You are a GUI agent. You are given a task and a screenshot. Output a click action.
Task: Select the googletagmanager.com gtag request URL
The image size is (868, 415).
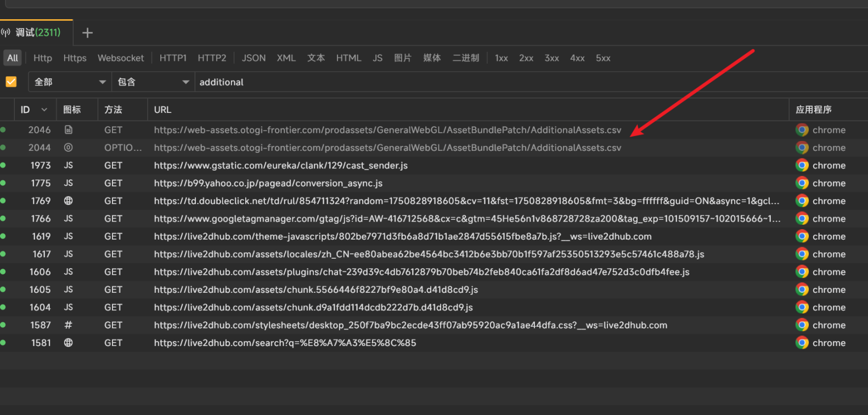pyautogui.click(x=467, y=218)
